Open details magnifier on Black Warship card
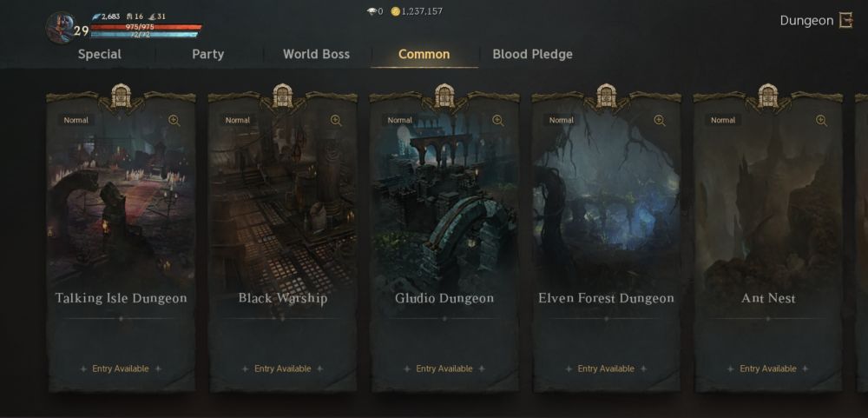 [336, 121]
